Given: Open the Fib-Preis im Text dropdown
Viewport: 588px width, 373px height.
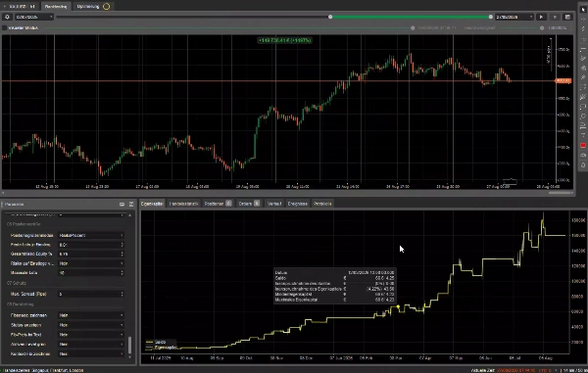Looking at the screenshot, I should click(x=91, y=335).
